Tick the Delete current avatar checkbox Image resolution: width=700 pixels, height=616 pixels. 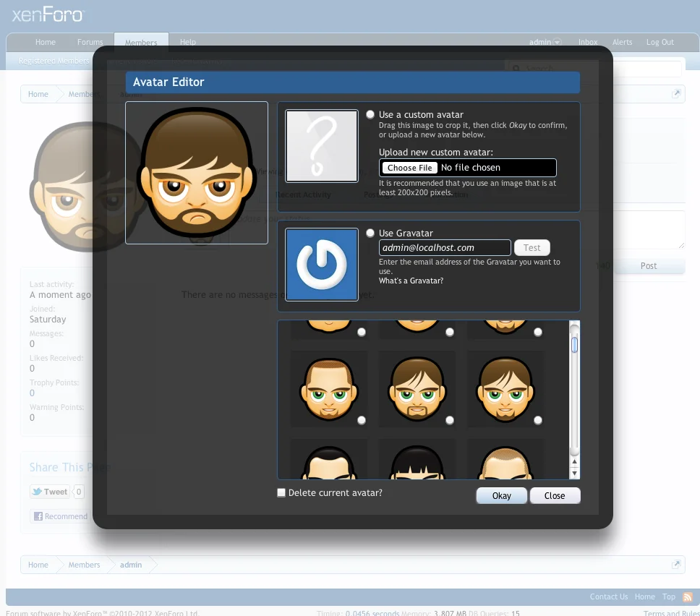(281, 492)
